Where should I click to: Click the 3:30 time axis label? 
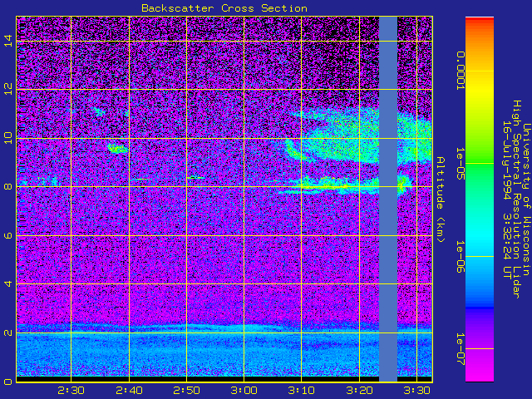(x=417, y=391)
